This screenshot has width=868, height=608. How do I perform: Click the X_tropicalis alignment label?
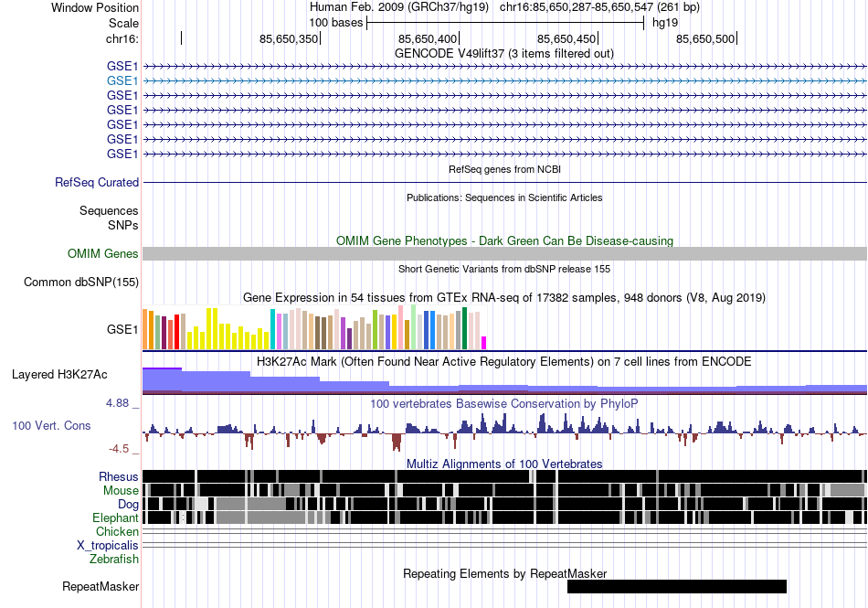(x=108, y=546)
